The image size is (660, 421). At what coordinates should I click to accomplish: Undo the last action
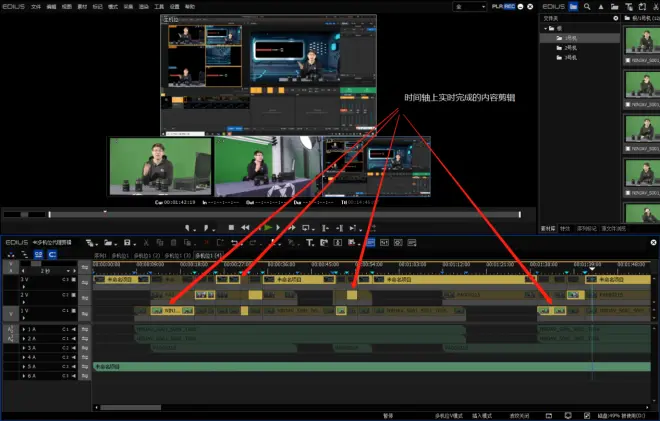pos(236,243)
